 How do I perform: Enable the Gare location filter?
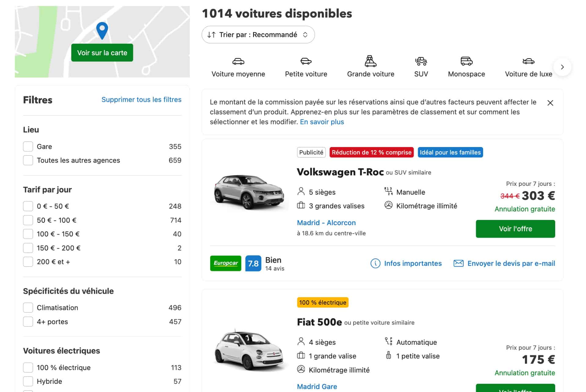pos(28,146)
